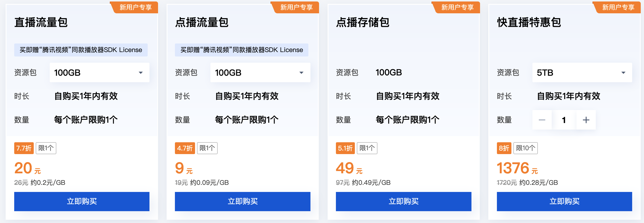Purchase the 点播存储包 via 立即购买
The width and height of the screenshot is (644, 223).
(x=403, y=201)
